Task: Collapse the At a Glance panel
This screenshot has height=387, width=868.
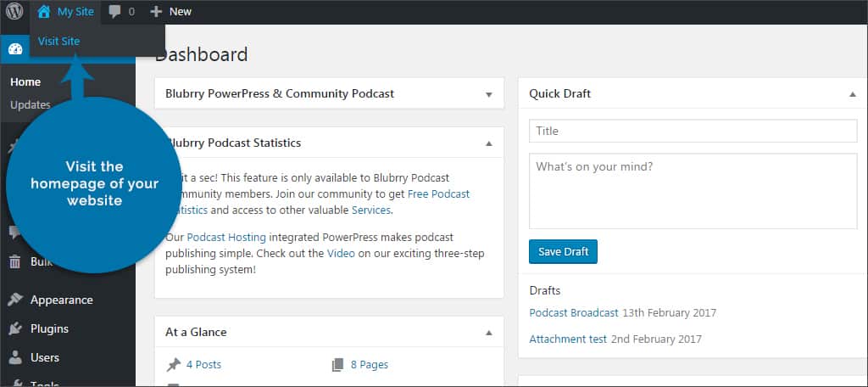Action: 488,333
